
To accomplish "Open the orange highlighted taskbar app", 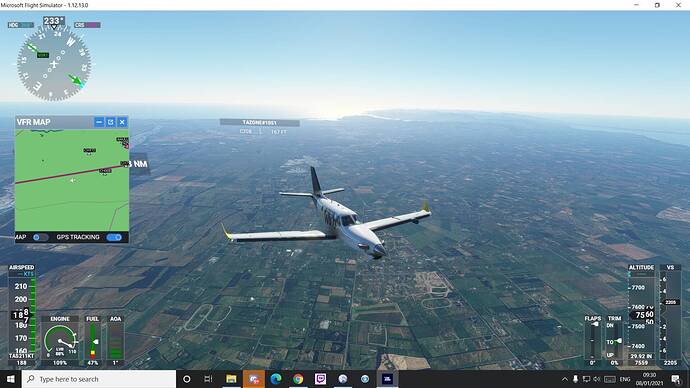I will coord(253,379).
